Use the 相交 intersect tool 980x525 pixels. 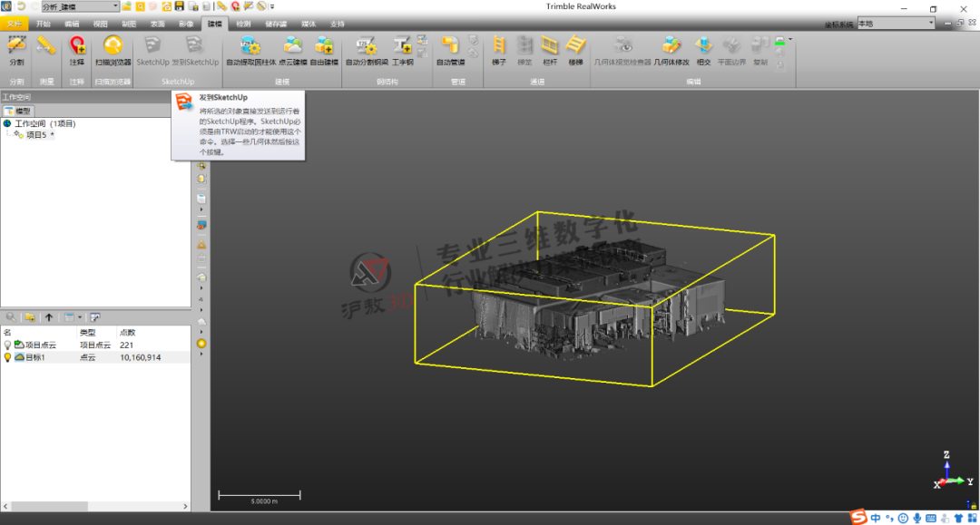(703, 50)
